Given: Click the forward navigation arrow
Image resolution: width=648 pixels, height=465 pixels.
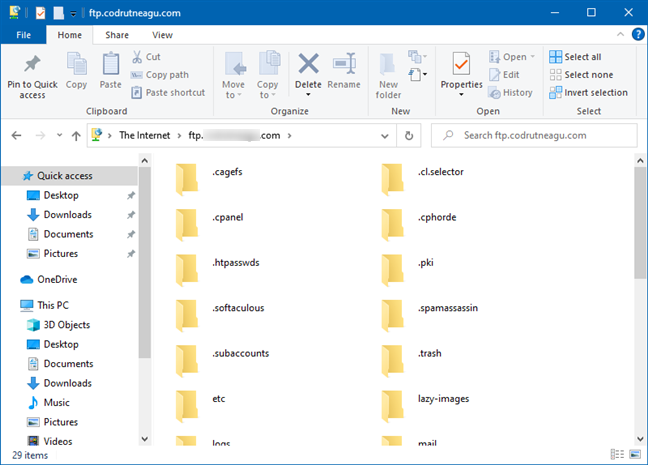Looking at the screenshot, I should [40, 135].
